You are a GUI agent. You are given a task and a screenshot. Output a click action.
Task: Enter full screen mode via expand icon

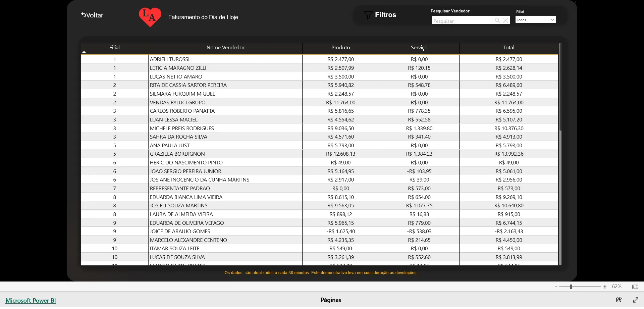[636, 300]
